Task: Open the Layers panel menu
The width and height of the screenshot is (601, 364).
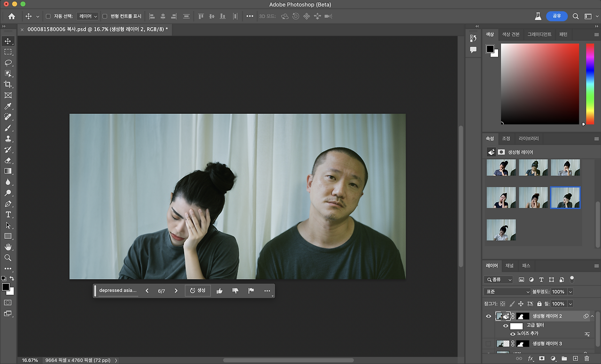Action: click(x=597, y=266)
